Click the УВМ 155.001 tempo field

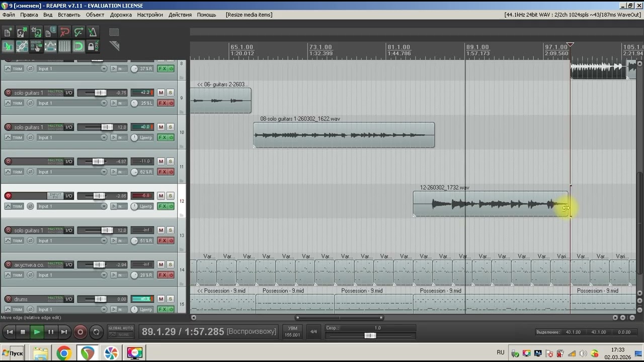[x=292, y=332]
